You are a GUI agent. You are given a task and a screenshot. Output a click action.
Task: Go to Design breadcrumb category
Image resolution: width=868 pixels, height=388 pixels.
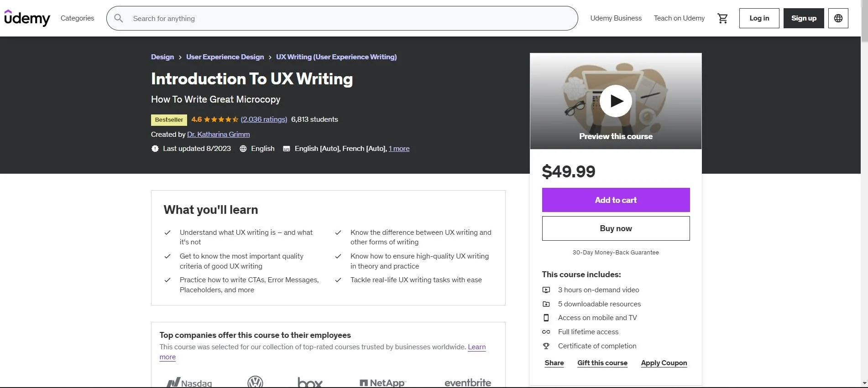162,57
